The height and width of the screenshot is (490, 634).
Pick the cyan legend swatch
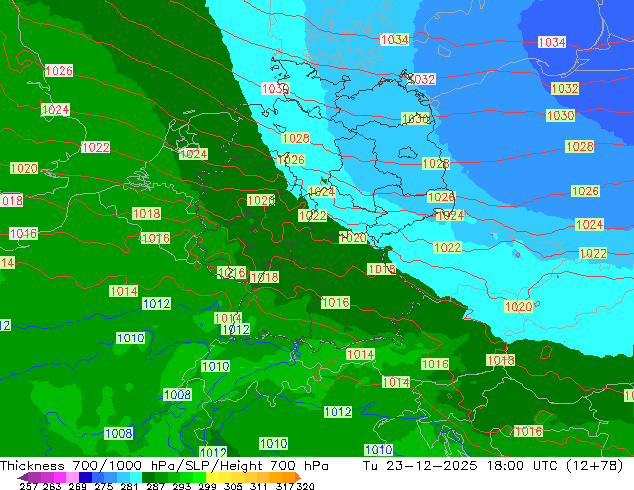point(136,477)
